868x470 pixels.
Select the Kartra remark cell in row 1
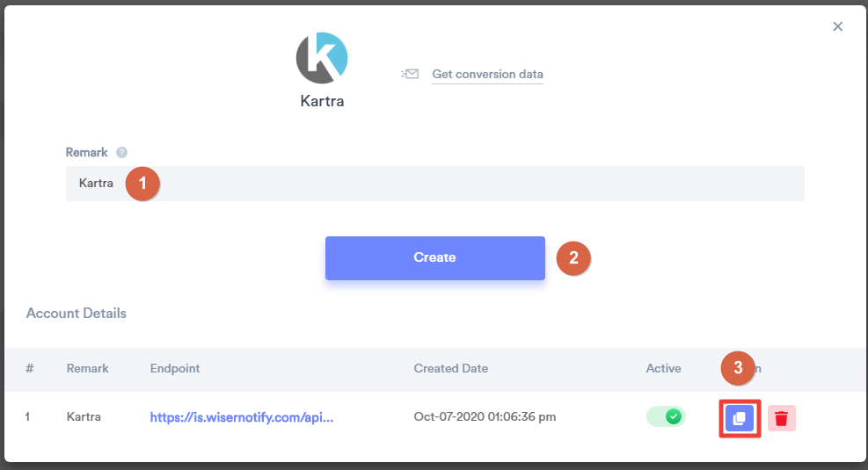[84, 417]
